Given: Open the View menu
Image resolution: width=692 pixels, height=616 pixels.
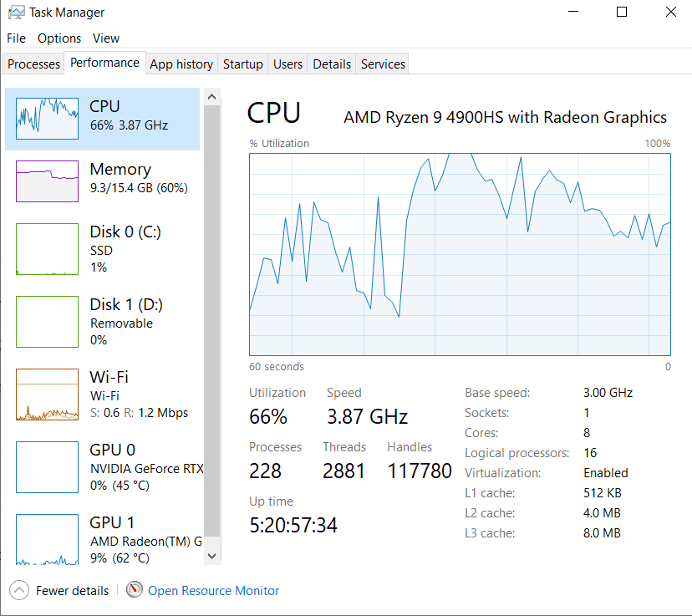Looking at the screenshot, I should coord(106,38).
